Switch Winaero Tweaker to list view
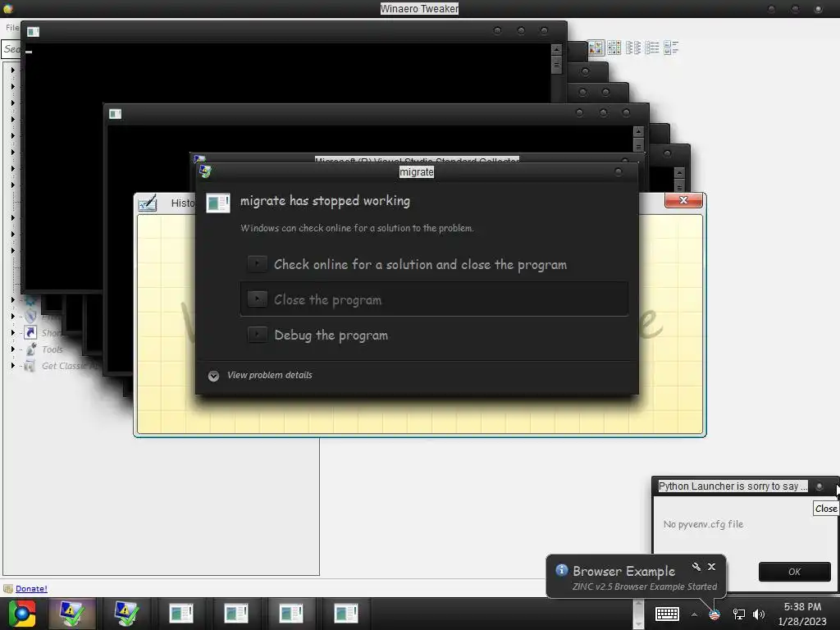Image resolution: width=840 pixels, height=630 pixels. point(633,48)
